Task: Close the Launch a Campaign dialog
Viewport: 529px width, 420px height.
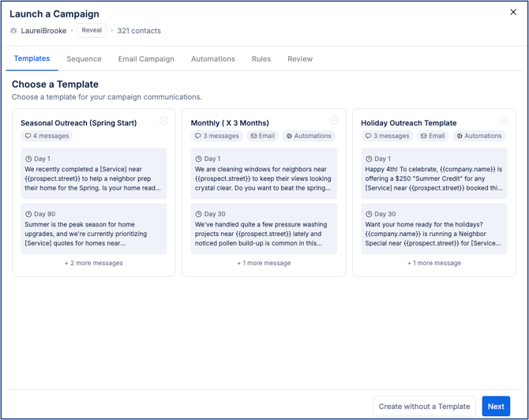Action: [x=513, y=12]
